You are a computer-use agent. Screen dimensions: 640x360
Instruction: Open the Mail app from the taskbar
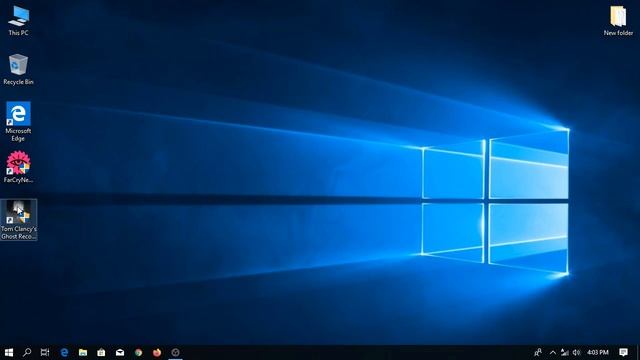(120, 352)
